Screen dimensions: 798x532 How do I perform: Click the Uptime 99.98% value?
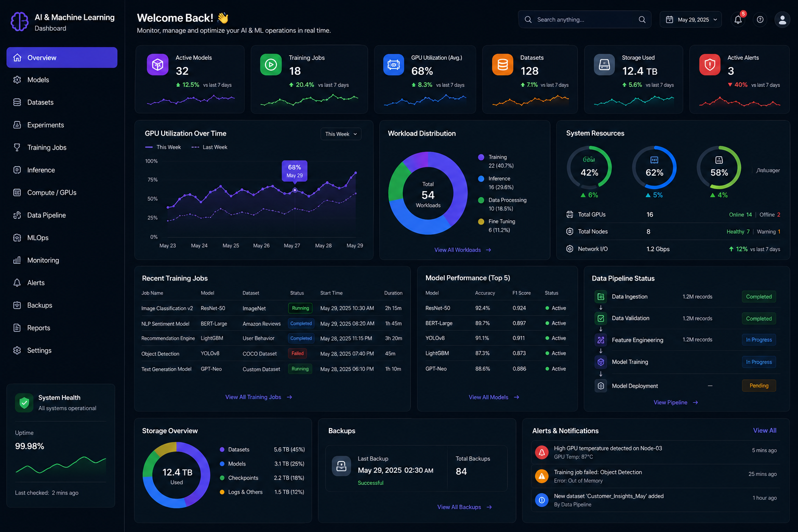(x=30, y=446)
